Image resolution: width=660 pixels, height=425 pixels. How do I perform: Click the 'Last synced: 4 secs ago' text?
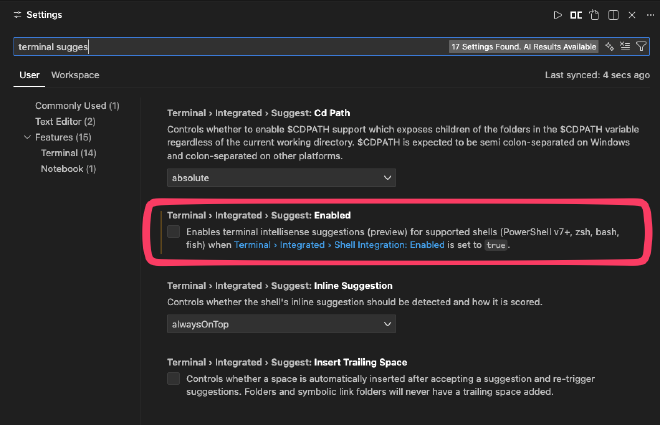pyautogui.click(x=597, y=75)
